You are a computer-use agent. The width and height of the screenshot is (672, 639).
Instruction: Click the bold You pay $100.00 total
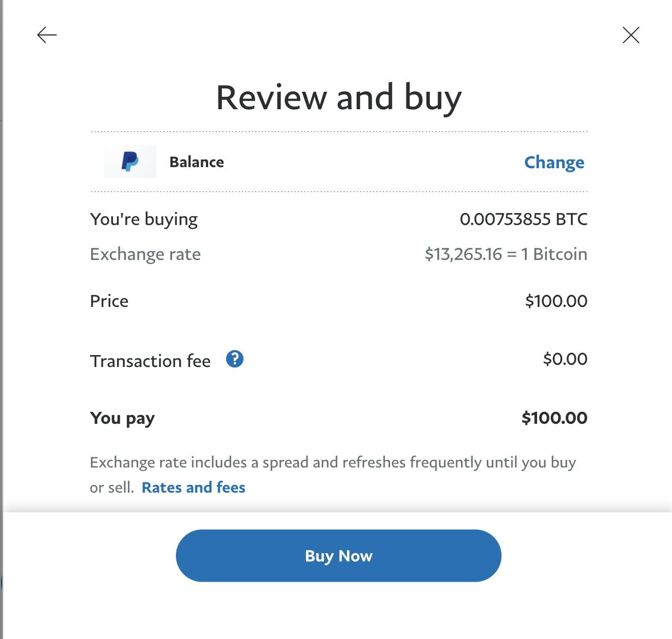click(554, 418)
